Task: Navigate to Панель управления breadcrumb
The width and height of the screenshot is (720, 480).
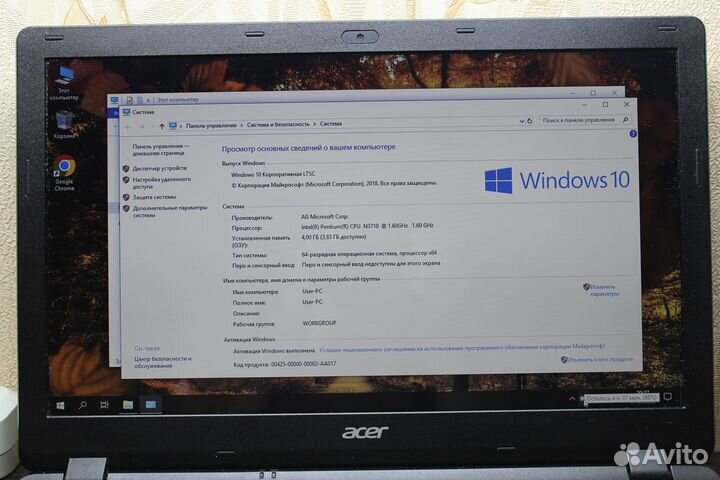Action: [211, 125]
